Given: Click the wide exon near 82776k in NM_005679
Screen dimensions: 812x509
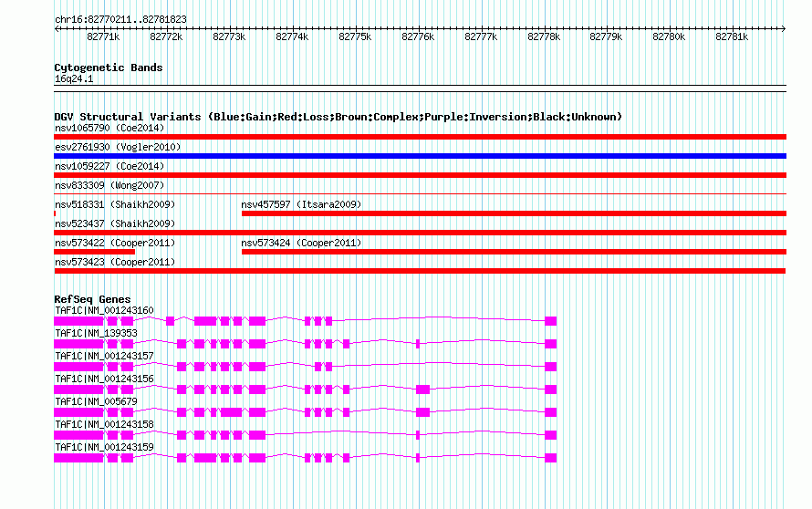Looking at the screenshot, I should (x=422, y=412).
